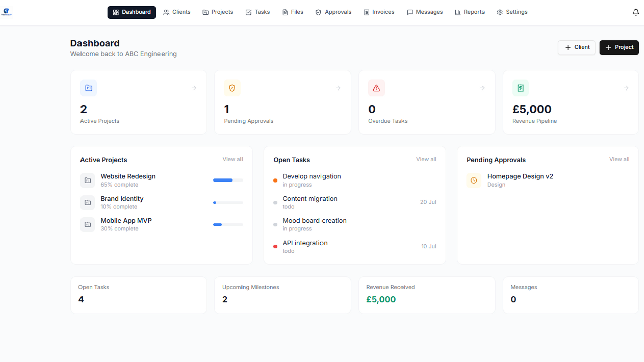Click the Upcoming Milestones summary card
Screen dimensions: 644x362
pyautogui.click(x=283, y=295)
